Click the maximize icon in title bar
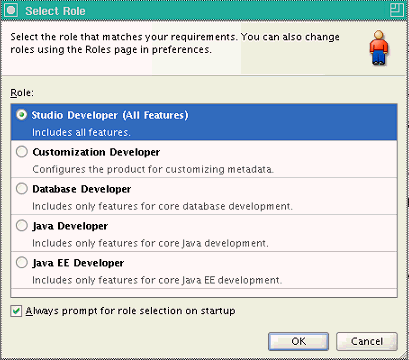Screen dimensions: 409x360 tap(397, 10)
